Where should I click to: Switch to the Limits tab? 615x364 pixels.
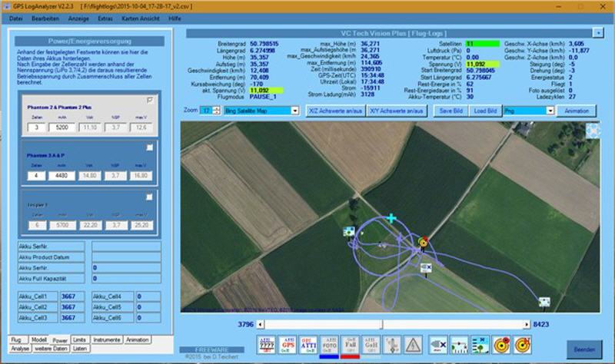79,339
